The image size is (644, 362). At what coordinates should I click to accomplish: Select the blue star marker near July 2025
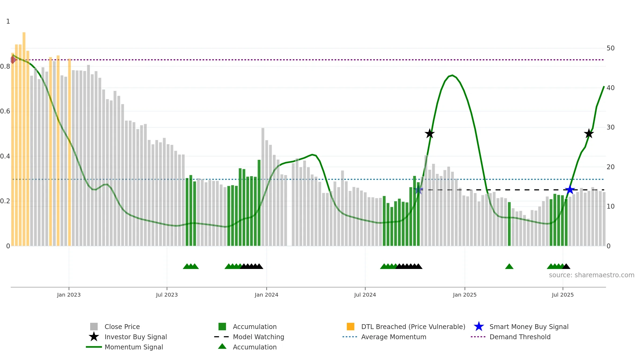coord(570,190)
